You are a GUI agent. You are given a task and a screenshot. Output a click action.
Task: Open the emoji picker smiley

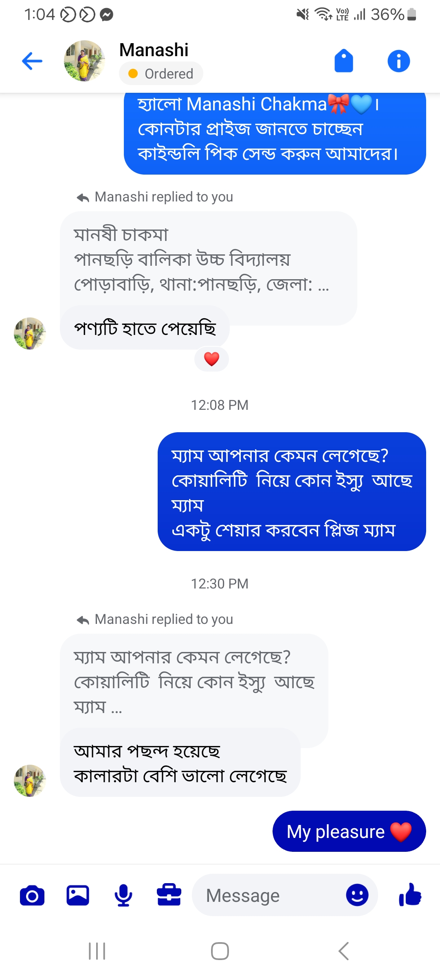pyautogui.click(x=357, y=895)
